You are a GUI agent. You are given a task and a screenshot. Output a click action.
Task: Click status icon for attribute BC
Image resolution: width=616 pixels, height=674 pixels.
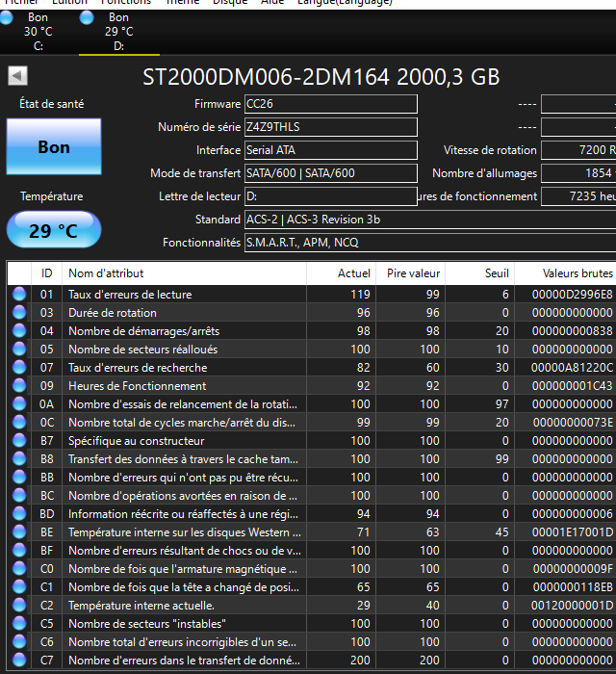coord(19,495)
